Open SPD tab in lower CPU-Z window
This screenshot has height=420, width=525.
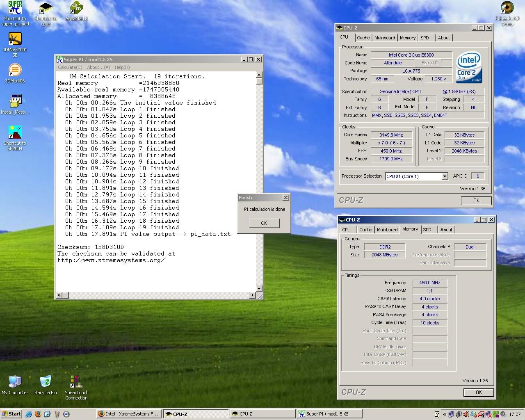click(427, 230)
